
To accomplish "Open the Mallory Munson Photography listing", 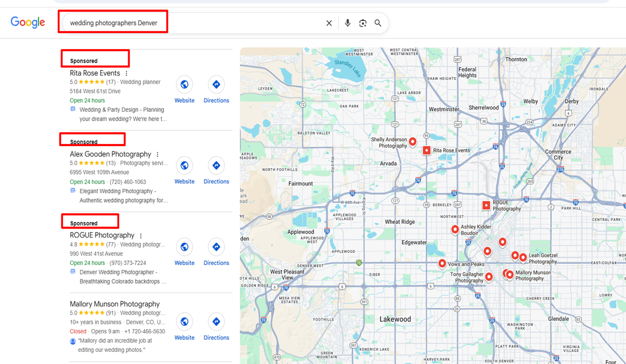I will [114, 304].
